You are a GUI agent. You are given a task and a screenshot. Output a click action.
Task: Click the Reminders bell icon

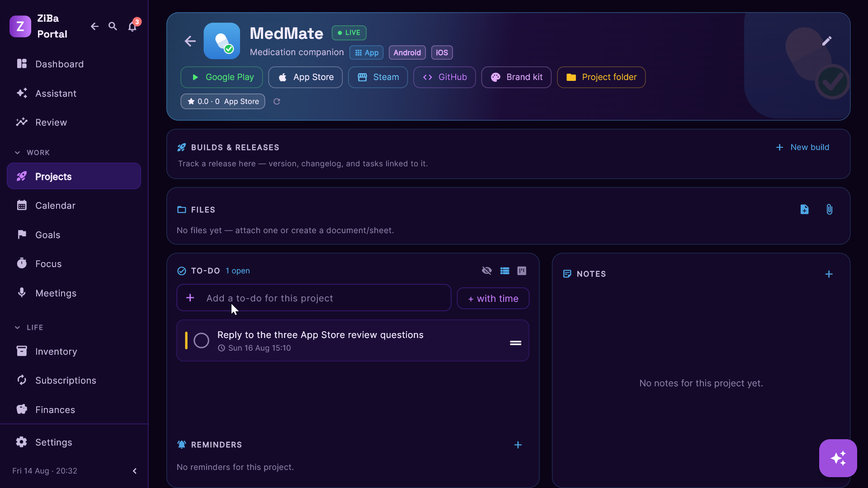[x=182, y=445]
